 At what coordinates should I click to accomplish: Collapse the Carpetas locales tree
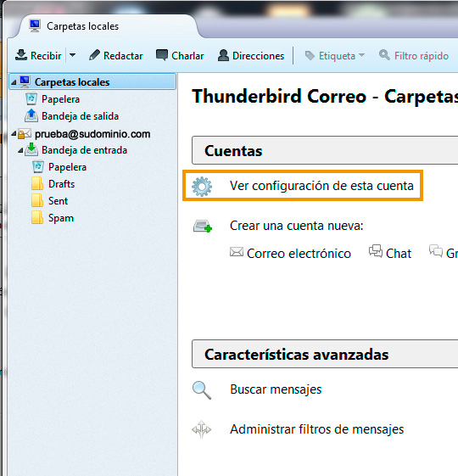[x=14, y=82]
